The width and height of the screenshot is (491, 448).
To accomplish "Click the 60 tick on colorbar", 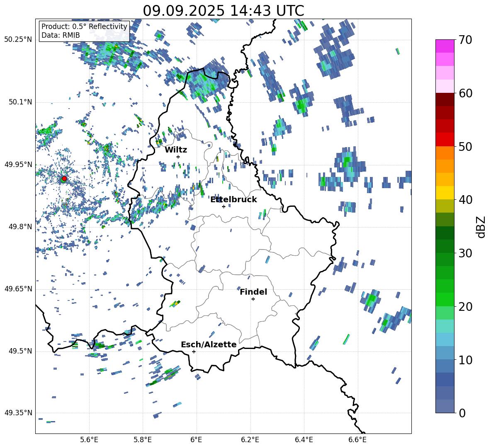I will tap(465, 93).
